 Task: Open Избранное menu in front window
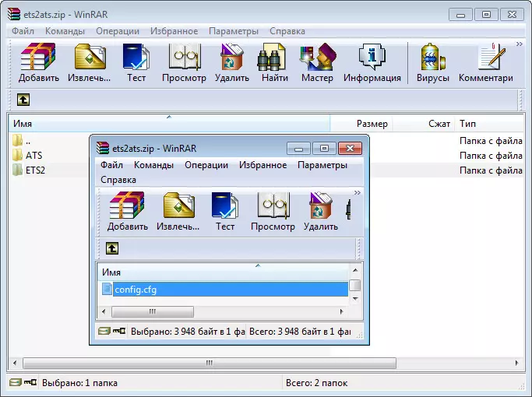(x=263, y=165)
